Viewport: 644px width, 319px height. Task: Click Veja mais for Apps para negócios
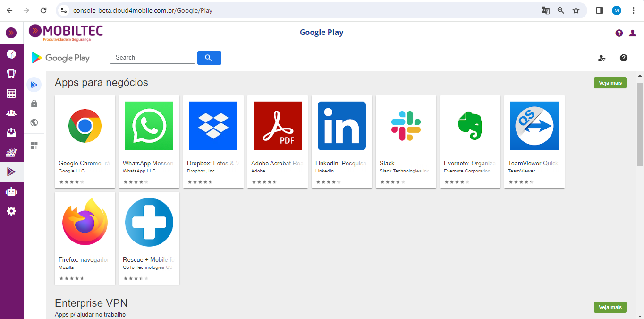point(610,83)
